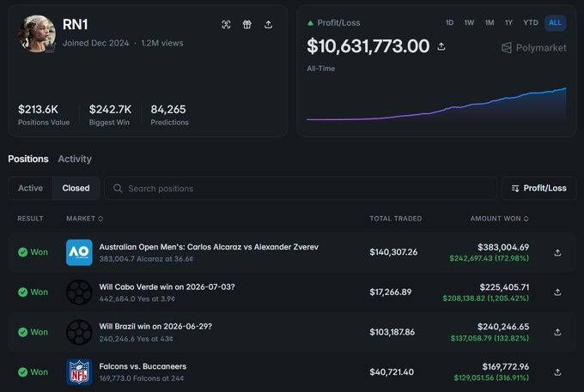
Task: Sort by AMOUNT WON column header
Action: point(500,219)
